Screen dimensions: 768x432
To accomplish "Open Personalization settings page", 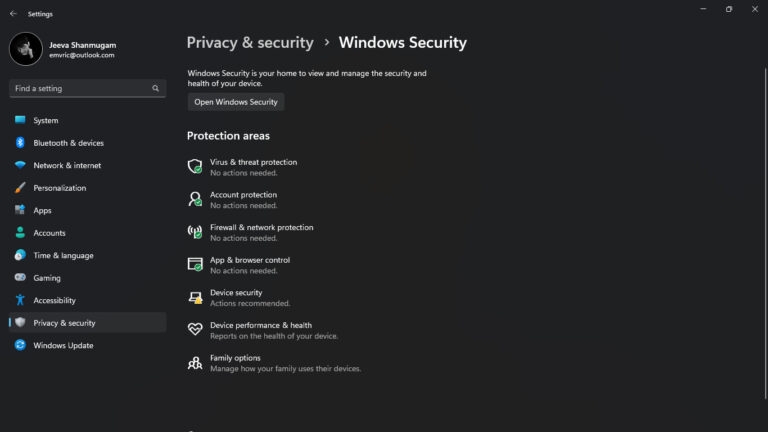I will (60, 188).
